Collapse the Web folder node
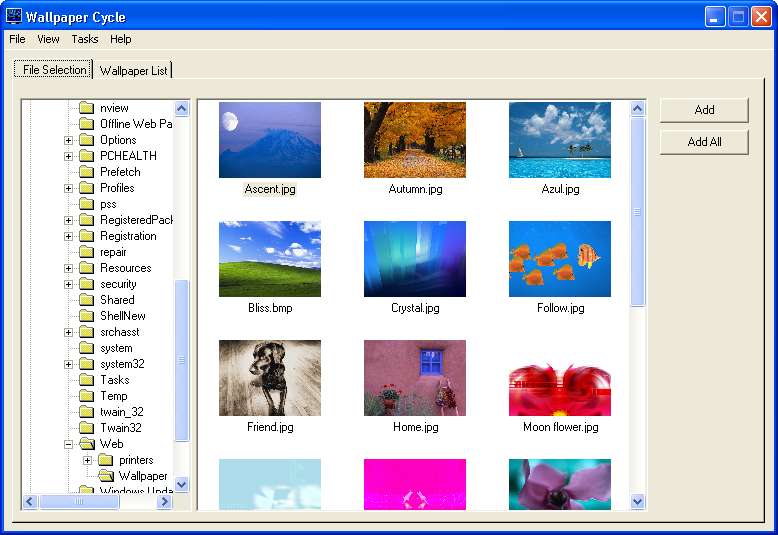778x535 pixels. [x=68, y=444]
